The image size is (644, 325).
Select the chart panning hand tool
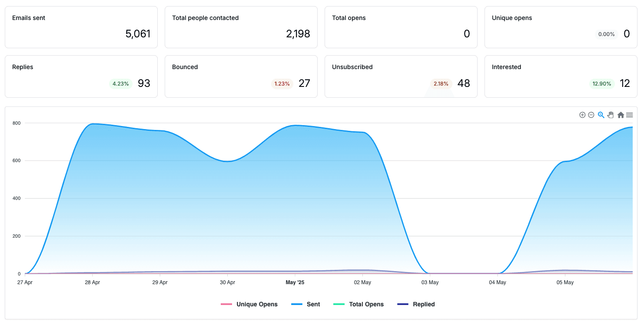[x=611, y=115]
